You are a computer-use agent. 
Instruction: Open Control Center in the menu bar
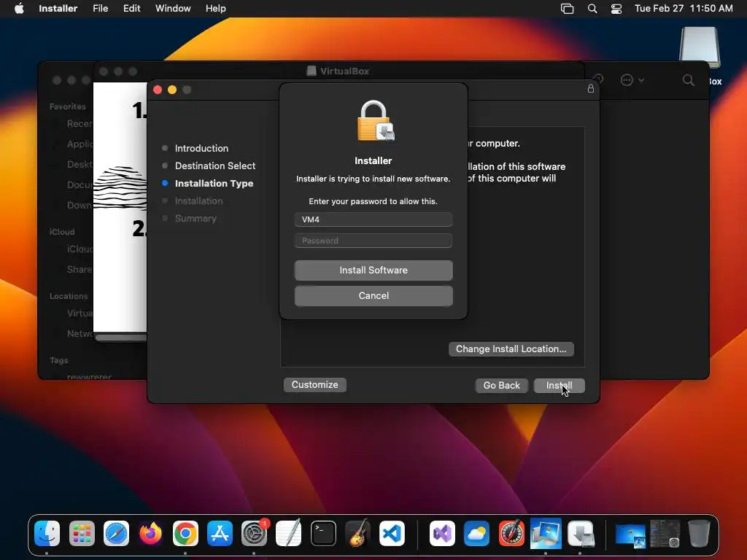(616, 9)
